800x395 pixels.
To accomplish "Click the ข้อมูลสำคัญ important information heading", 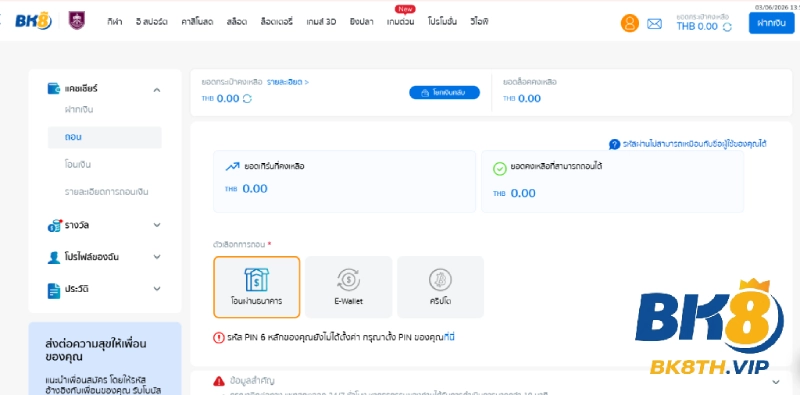I will point(253,381).
